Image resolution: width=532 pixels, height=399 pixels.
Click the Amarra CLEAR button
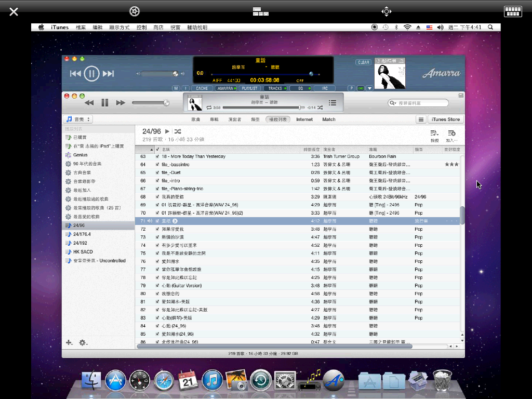[363, 62]
